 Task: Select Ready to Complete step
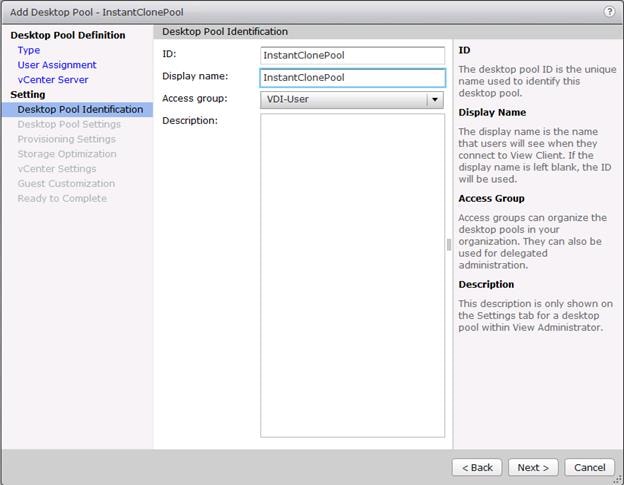pyautogui.click(x=62, y=198)
